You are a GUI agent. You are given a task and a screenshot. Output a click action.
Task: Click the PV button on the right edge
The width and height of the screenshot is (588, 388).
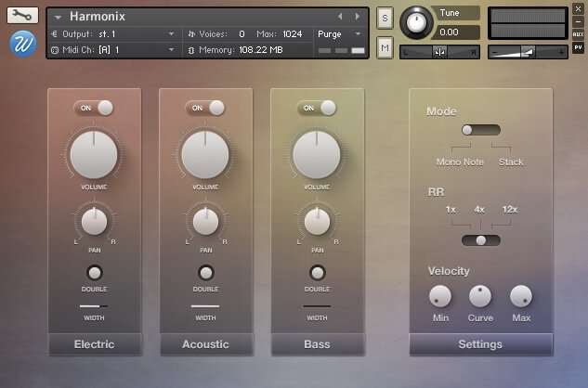coord(578,46)
